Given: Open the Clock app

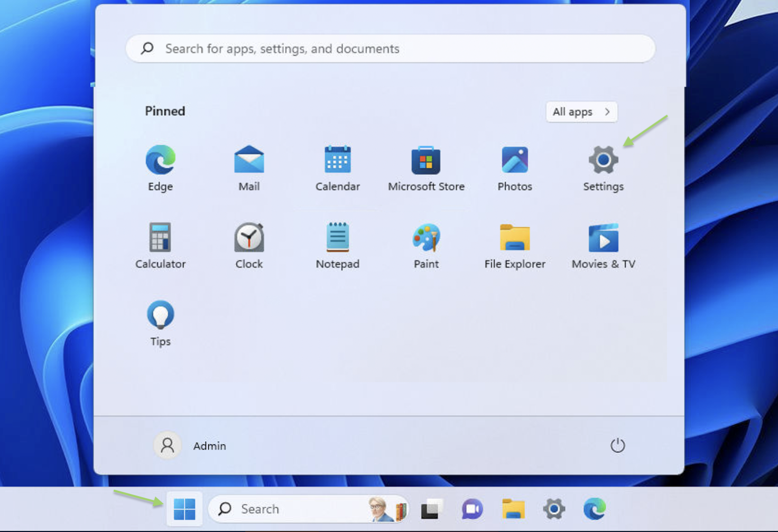Looking at the screenshot, I should [x=249, y=246].
